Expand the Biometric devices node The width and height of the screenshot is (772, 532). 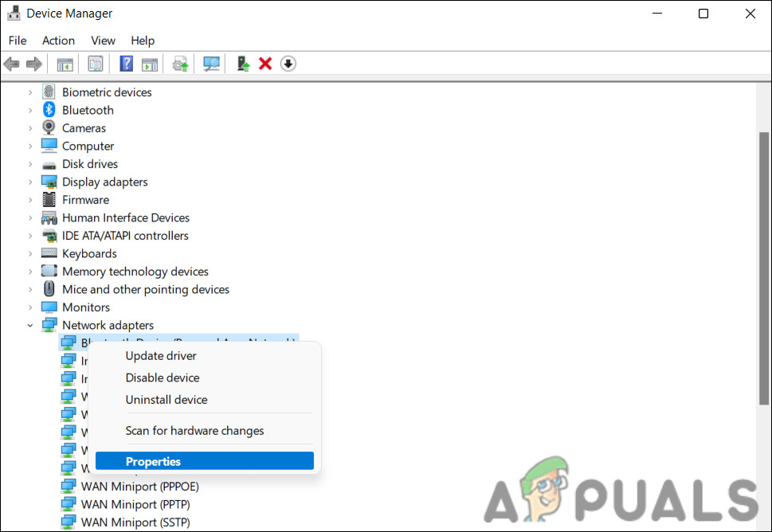(x=30, y=92)
